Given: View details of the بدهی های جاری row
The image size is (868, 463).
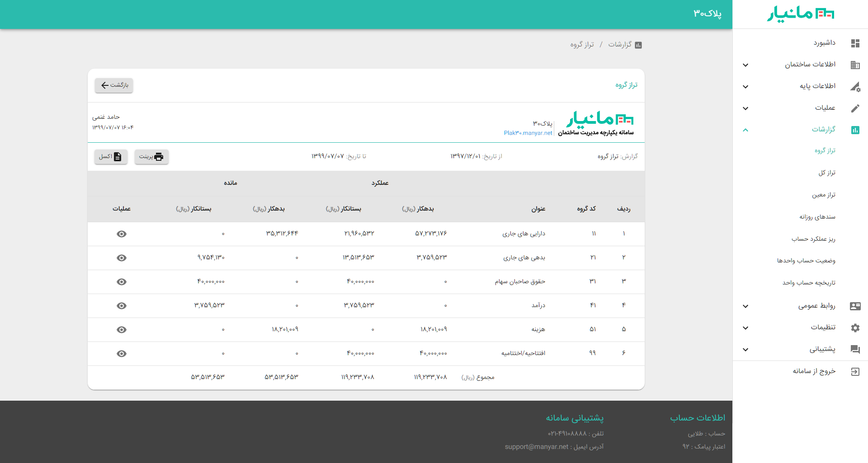Looking at the screenshot, I should (122, 258).
